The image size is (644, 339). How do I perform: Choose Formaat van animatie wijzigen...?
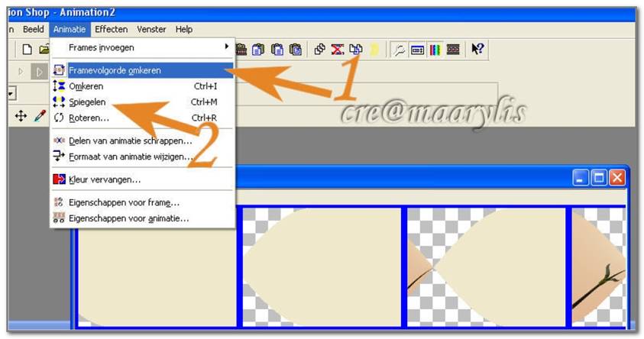pyautogui.click(x=142, y=157)
